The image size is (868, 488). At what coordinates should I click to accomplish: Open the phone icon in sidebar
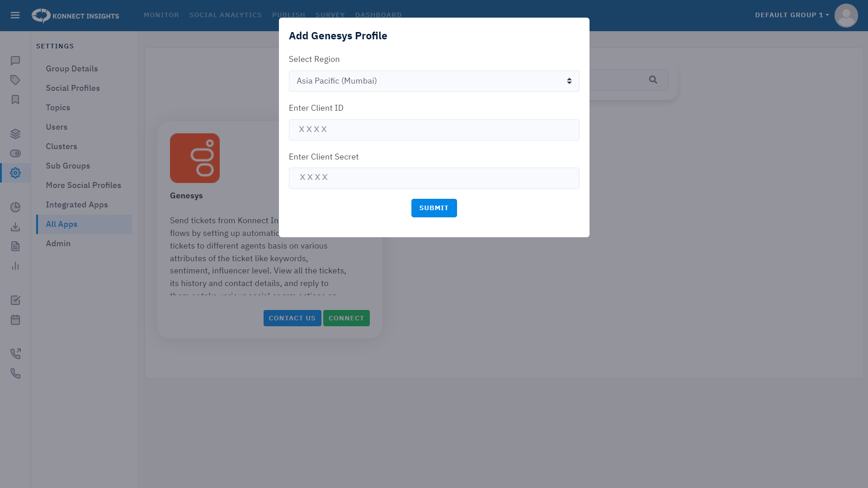click(x=15, y=373)
